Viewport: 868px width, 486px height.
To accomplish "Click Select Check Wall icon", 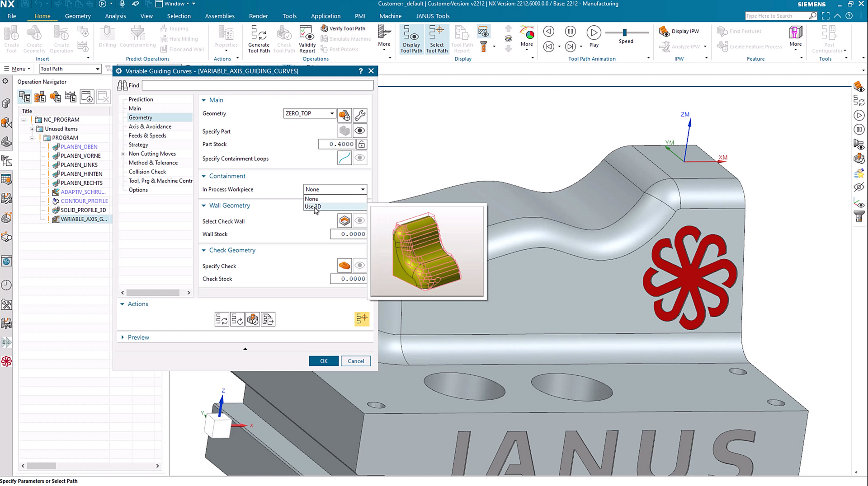I will (344, 221).
